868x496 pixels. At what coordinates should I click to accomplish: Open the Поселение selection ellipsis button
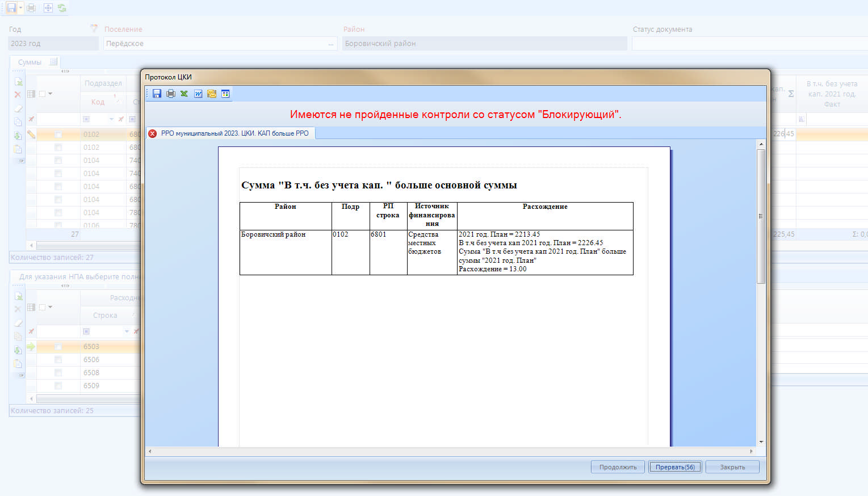pyautogui.click(x=331, y=44)
